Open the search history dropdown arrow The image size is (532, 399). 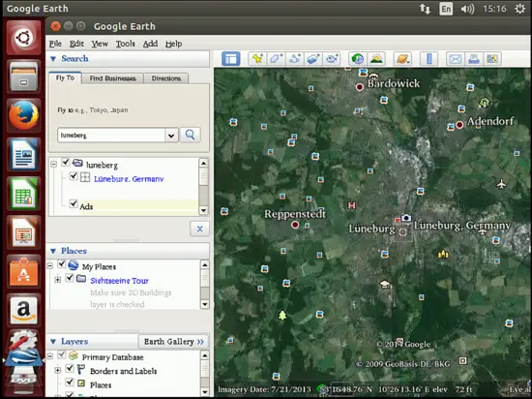point(171,136)
